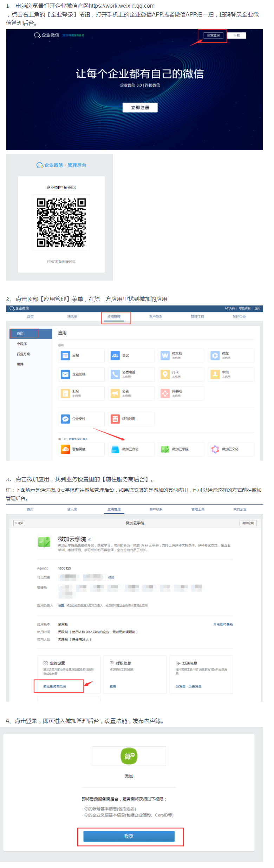Click 查看 under 授权信息
This screenshot has width=274, height=868.
(113, 686)
